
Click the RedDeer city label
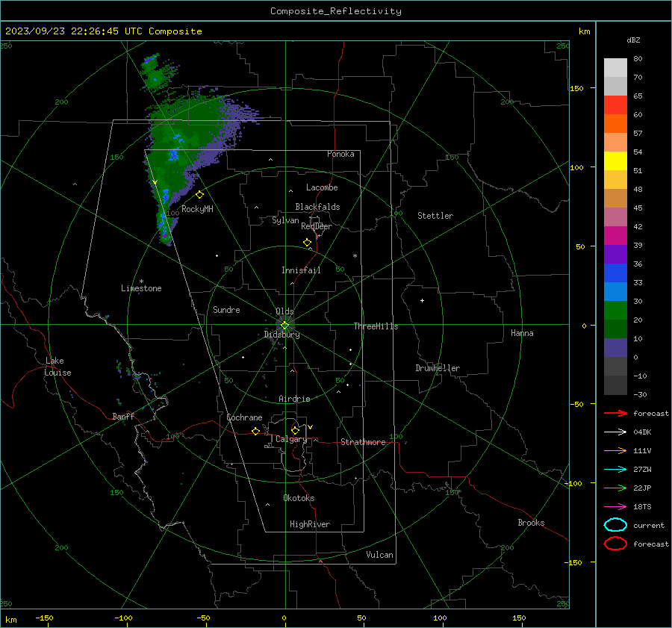click(x=317, y=226)
